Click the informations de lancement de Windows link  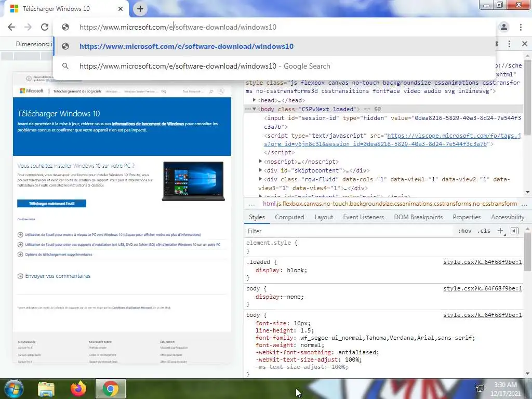tap(148, 124)
